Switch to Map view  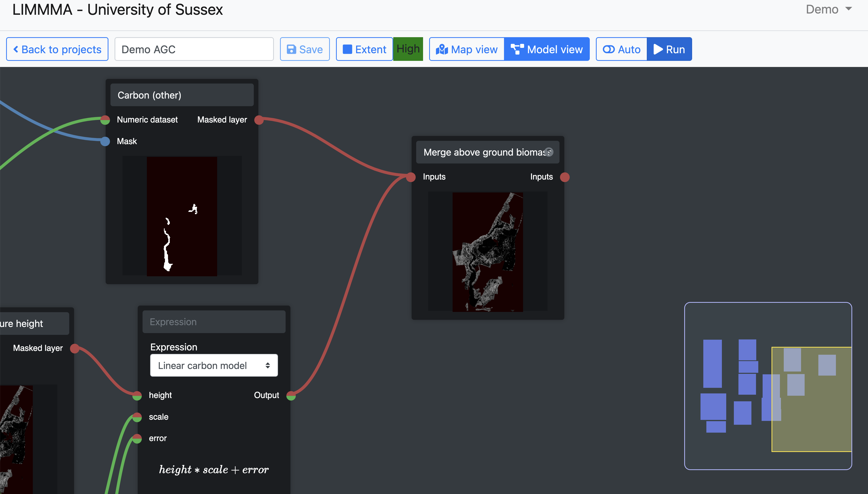467,49
